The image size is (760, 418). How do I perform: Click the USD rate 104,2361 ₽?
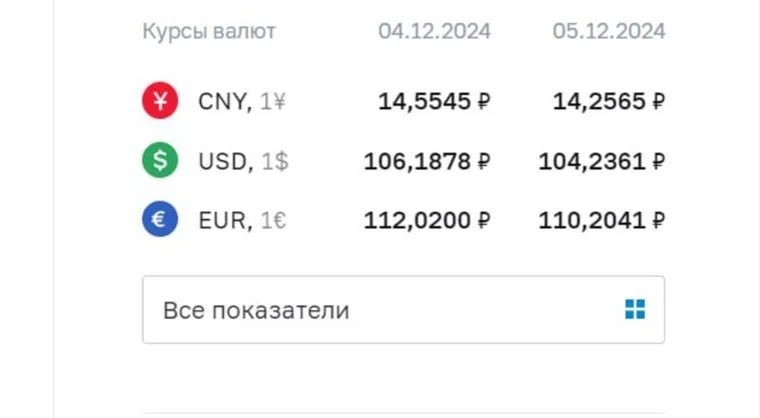(602, 160)
